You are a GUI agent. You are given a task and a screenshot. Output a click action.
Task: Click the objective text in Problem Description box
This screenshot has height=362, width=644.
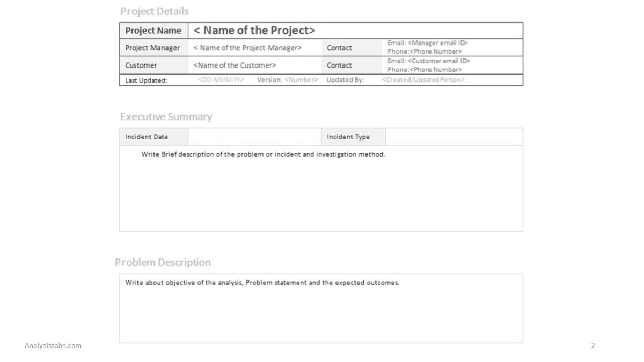262,283
